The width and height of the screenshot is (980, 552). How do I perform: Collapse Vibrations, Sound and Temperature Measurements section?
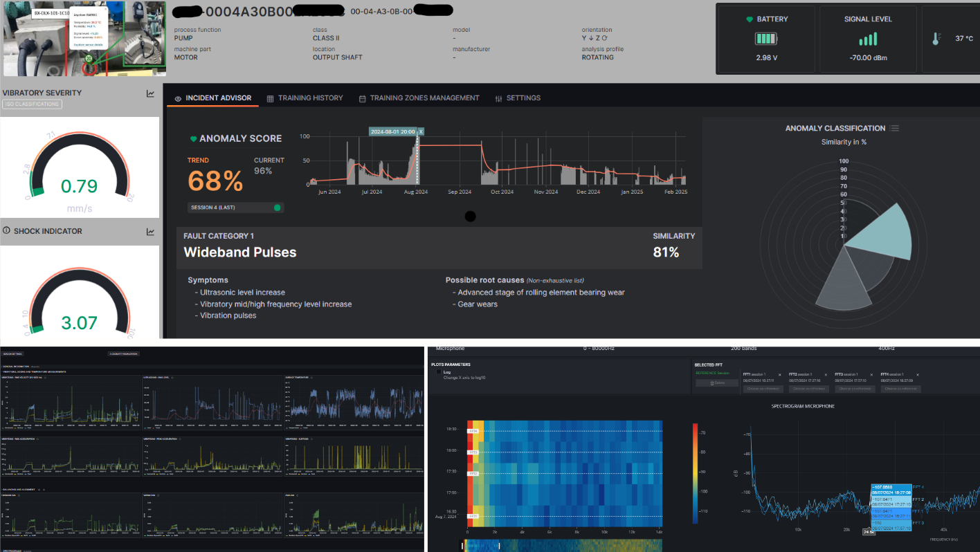tap(35, 372)
